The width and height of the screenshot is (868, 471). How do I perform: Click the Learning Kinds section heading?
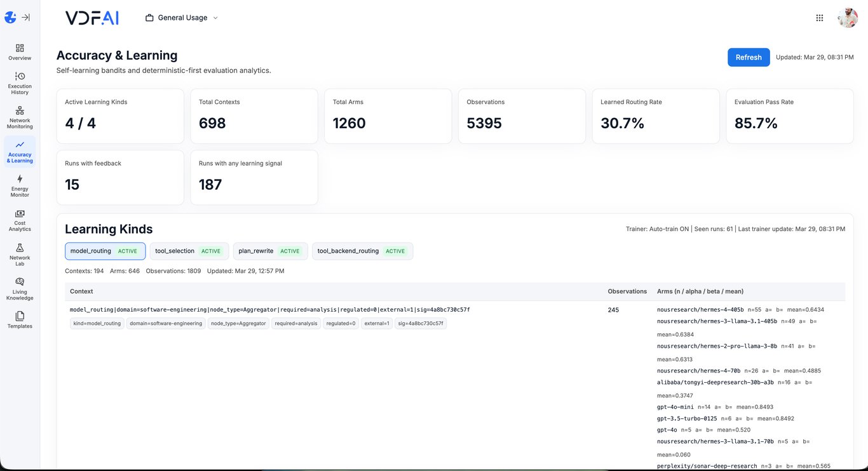click(109, 229)
